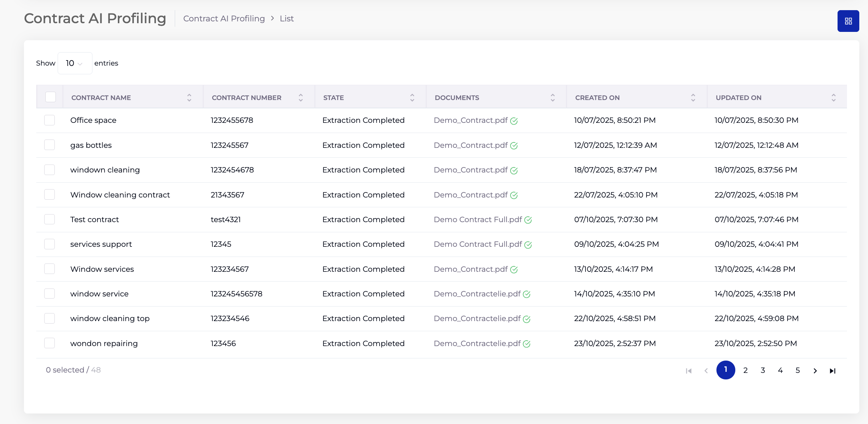Open Demo Contract Full.pdf in services support row

[x=478, y=244]
